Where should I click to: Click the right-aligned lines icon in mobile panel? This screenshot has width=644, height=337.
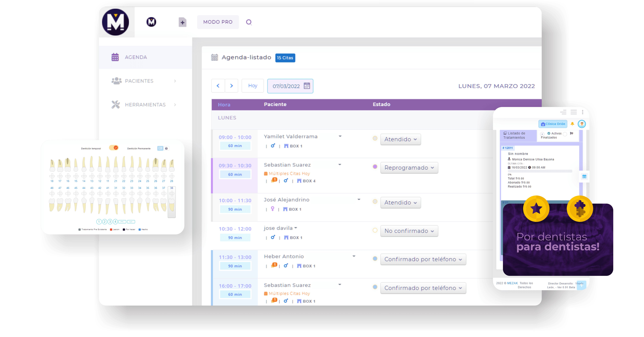coord(563,112)
